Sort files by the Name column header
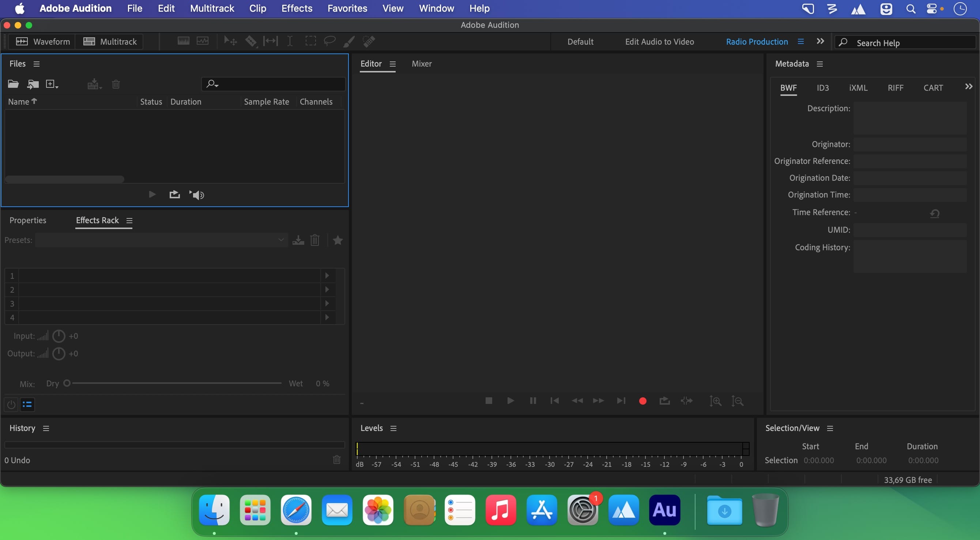 [22, 102]
